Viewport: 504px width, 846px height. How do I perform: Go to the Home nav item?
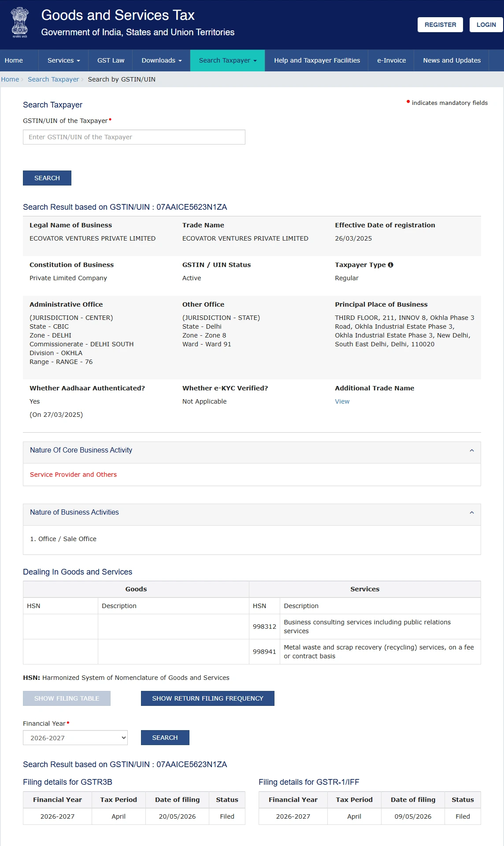(14, 60)
